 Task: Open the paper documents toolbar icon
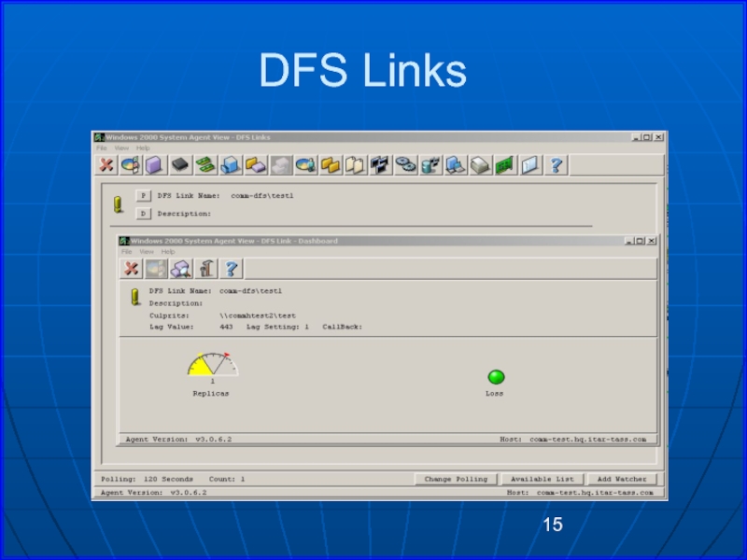point(355,165)
